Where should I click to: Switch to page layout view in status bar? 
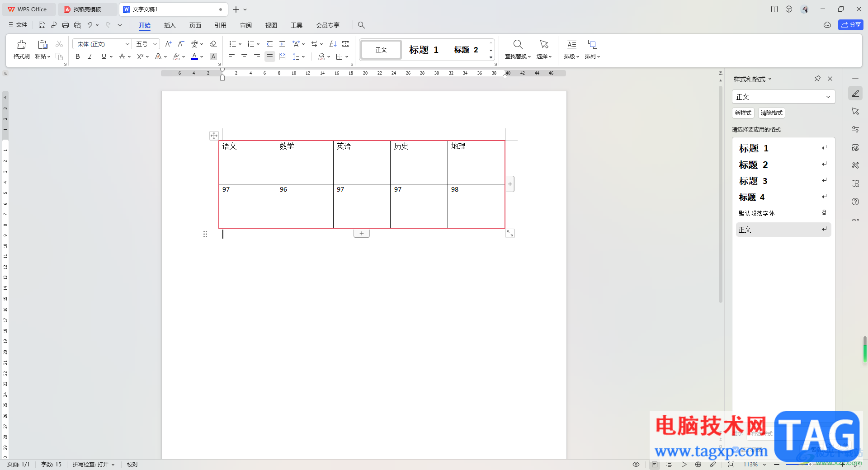(x=655, y=465)
